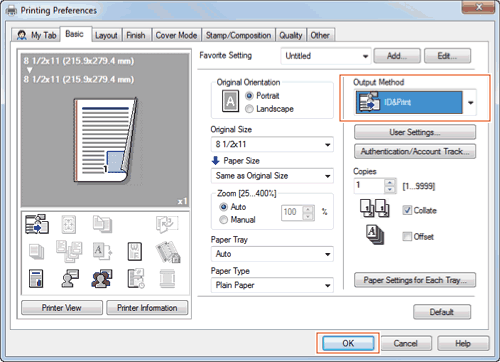The height and width of the screenshot is (362, 500).
Task: Open the Quality tab
Action: click(291, 35)
